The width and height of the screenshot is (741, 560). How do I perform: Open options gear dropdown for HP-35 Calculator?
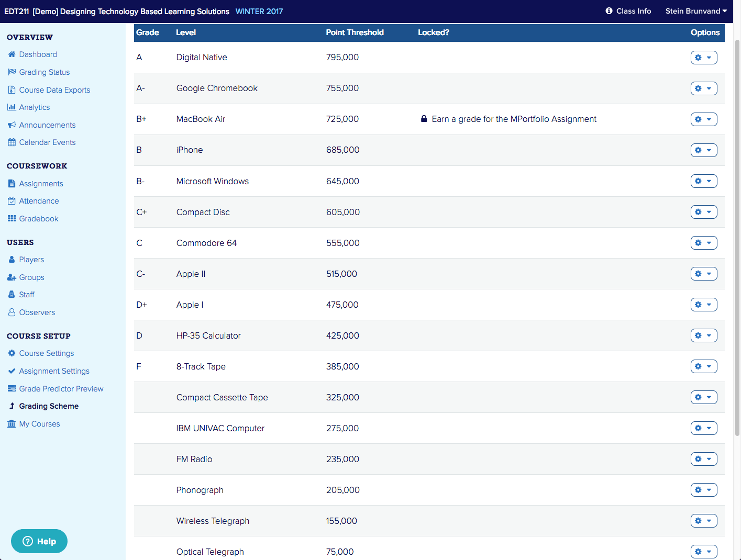[x=704, y=335]
